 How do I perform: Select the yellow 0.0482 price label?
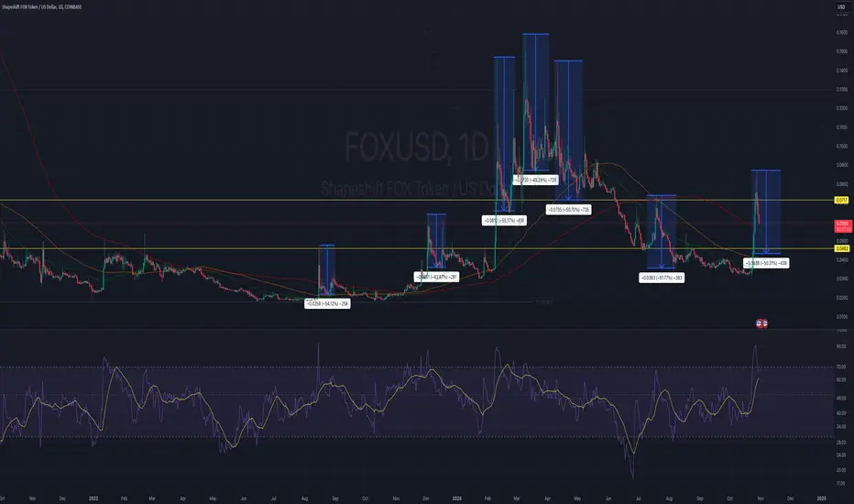coord(841,248)
